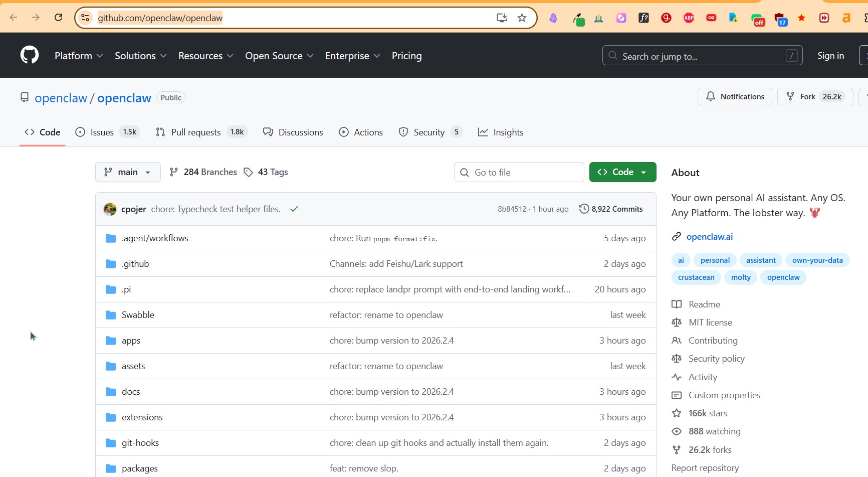Open the openclaw.ai website link
This screenshot has height=477, width=868.
point(709,236)
